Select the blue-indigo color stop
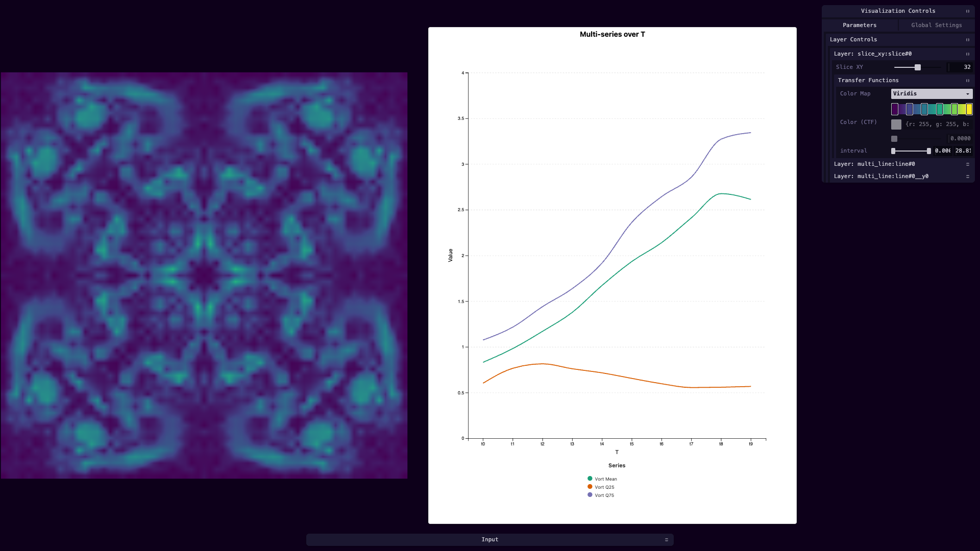Image resolution: width=980 pixels, height=551 pixels. point(910,109)
